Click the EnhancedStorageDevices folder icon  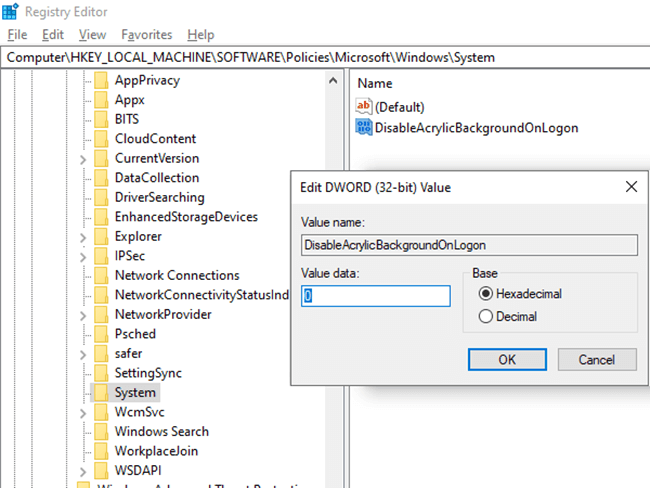pyautogui.click(x=101, y=216)
